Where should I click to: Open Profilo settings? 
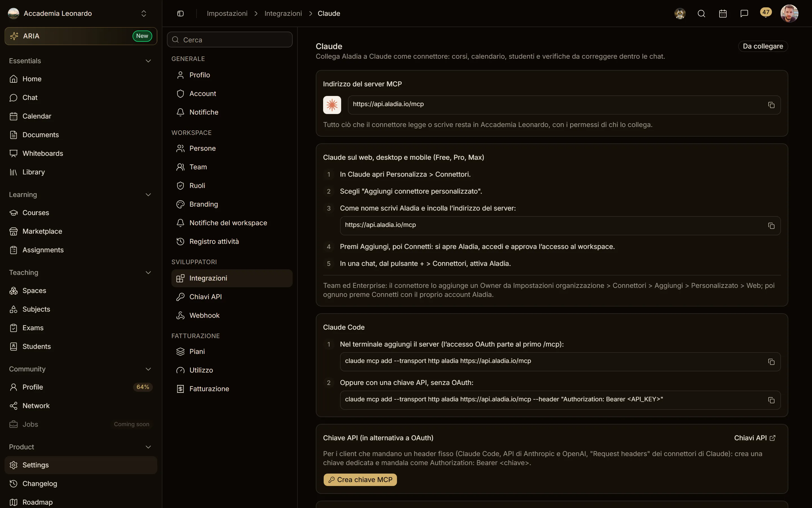click(x=232, y=75)
